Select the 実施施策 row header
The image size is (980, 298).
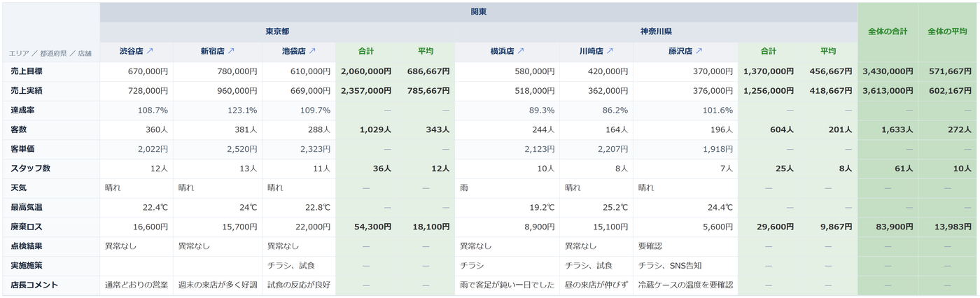[x=51, y=266]
